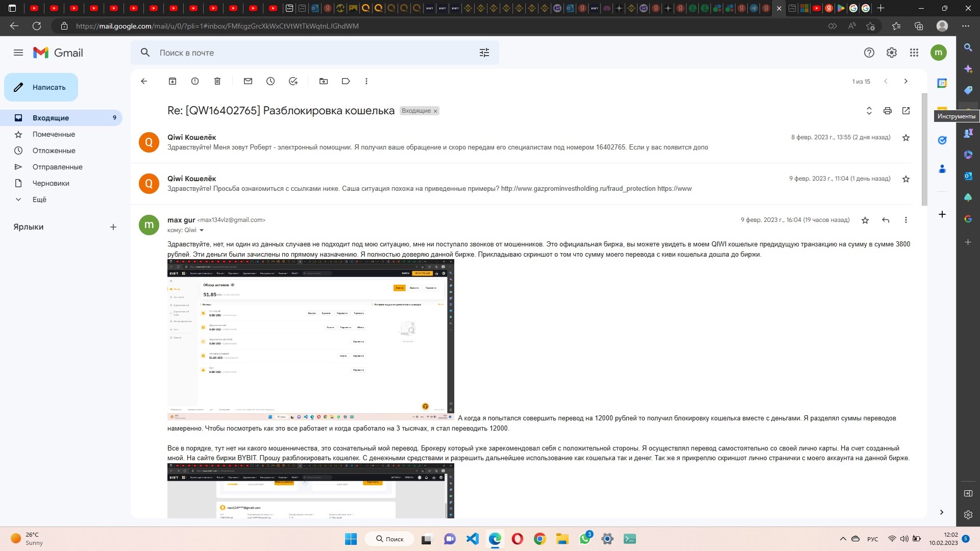Reply to max gur's message
The image size is (980, 551).
pos(886,220)
